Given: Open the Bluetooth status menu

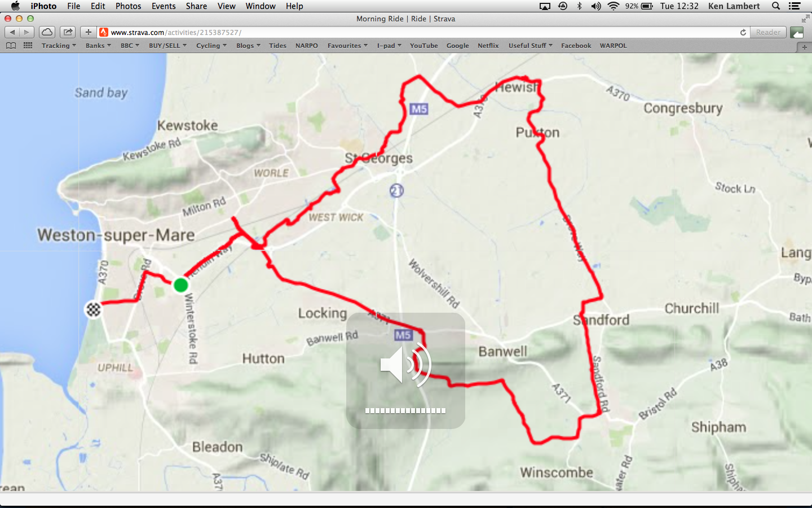Looking at the screenshot, I should (x=579, y=6).
